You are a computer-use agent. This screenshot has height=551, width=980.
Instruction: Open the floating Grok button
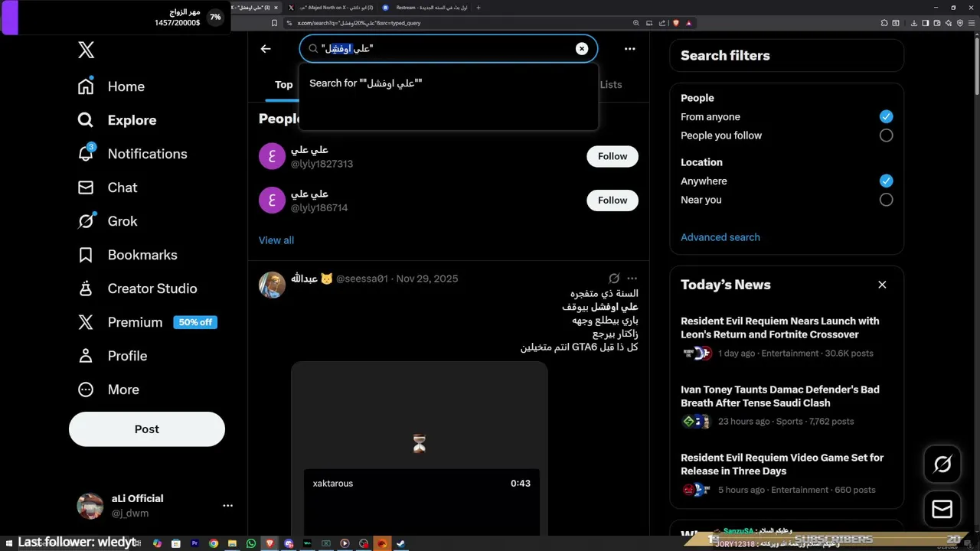click(942, 464)
